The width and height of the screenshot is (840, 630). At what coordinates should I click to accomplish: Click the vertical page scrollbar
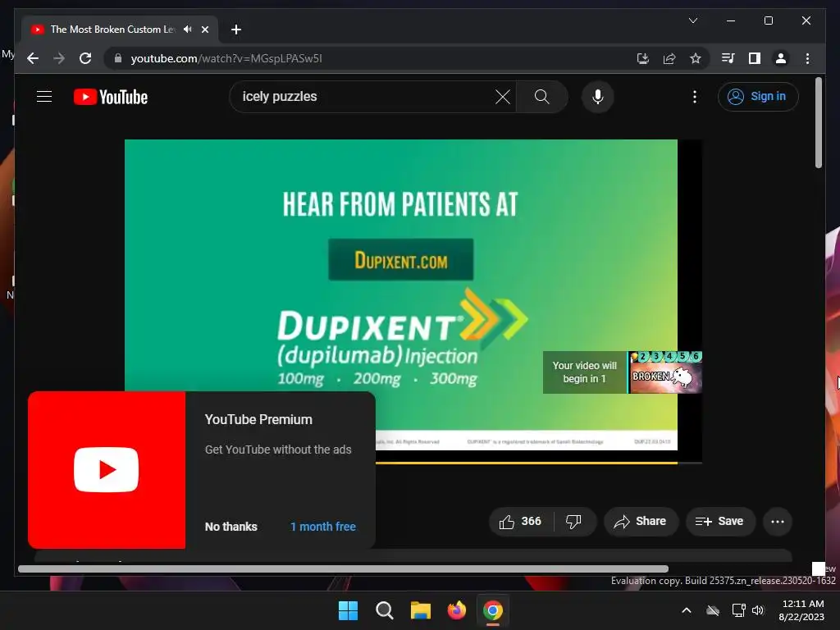[x=818, y=123]
